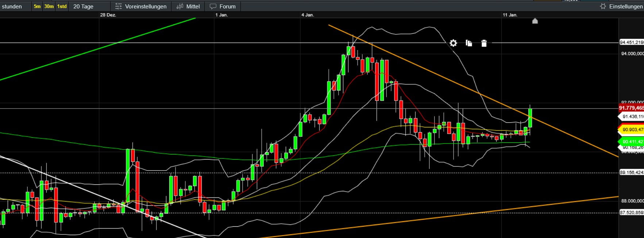Image resolution: width=644 pixels, height=238 pixels.
Task: Click the red 91.779 current price label
Action: (x=631, y=108)
